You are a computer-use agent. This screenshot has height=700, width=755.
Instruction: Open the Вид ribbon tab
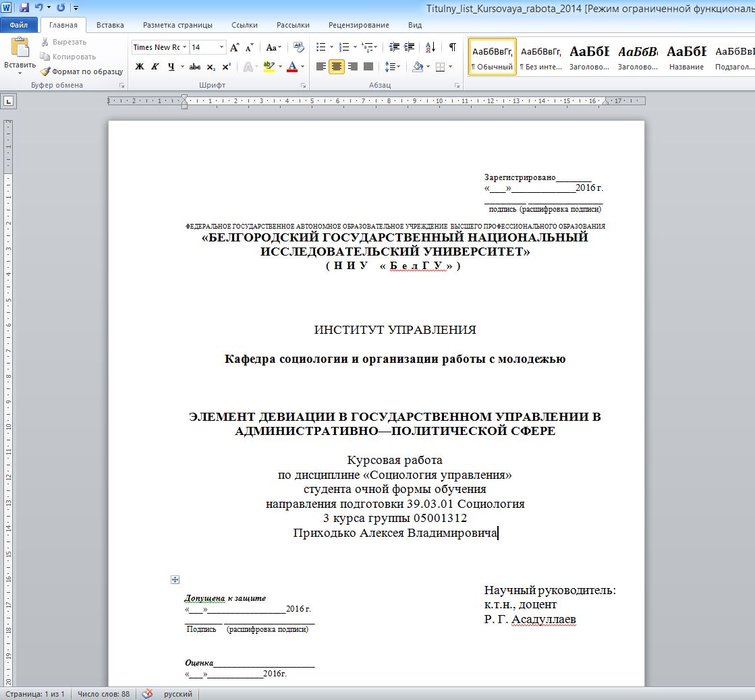click(x=414, y=25)
